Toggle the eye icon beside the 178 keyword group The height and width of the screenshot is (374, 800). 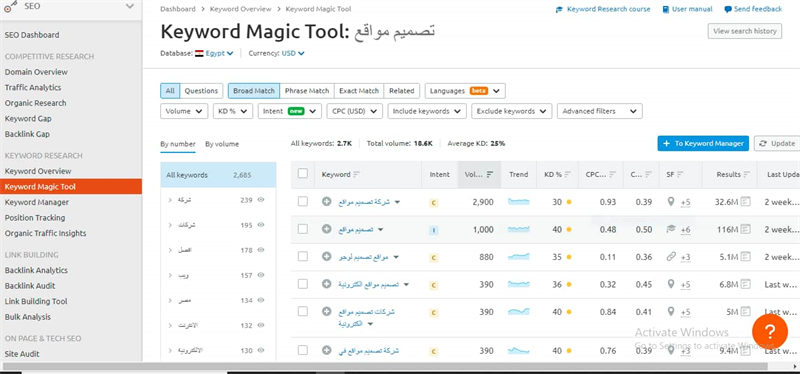tap(261, 250)
